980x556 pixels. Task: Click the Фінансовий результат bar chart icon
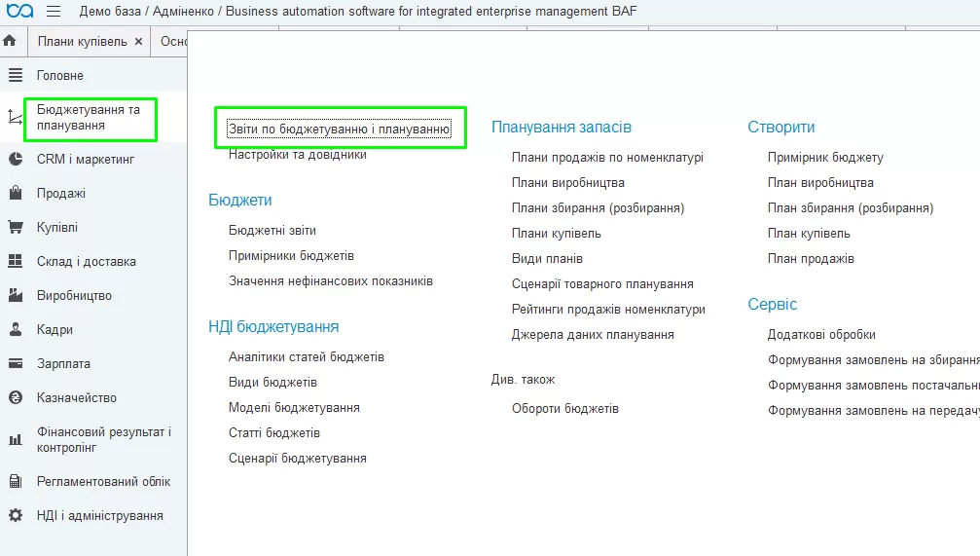point(16,440)
